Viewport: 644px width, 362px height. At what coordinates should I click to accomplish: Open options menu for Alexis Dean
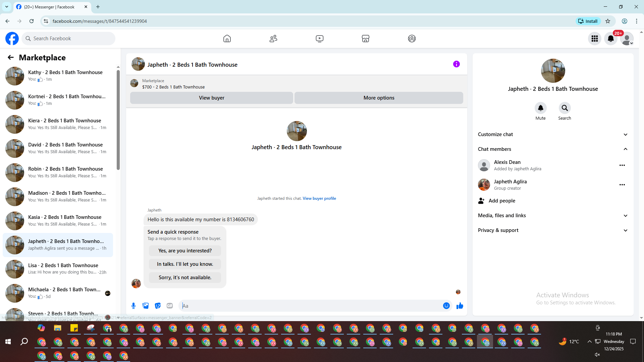[622, 165]
